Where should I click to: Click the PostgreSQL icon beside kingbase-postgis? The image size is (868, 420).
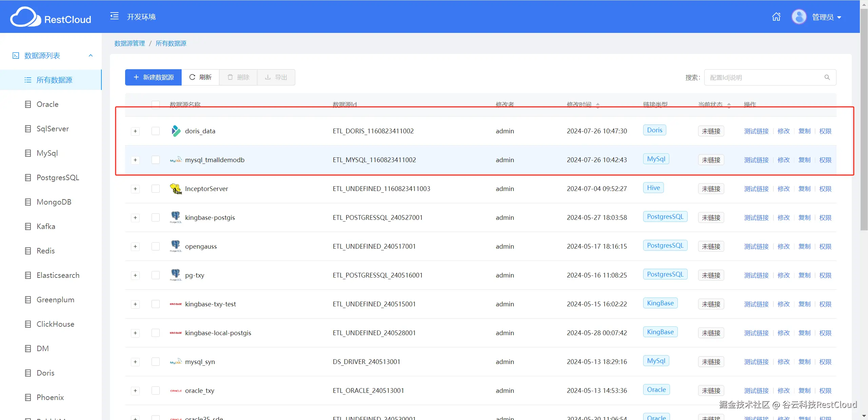point(176,217)
